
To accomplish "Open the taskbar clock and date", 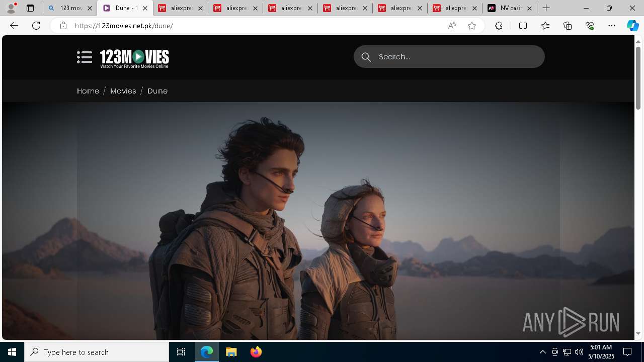I will 601,352.
